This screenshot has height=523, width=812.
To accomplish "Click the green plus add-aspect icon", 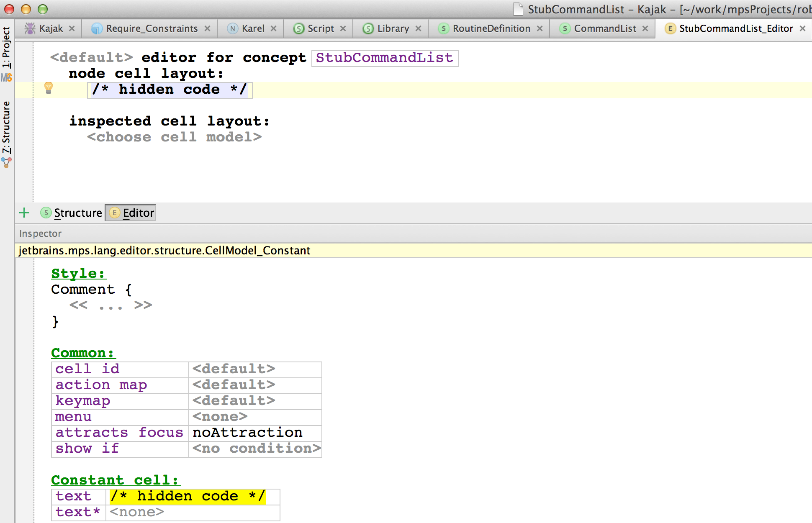I will tap(24, 213).
